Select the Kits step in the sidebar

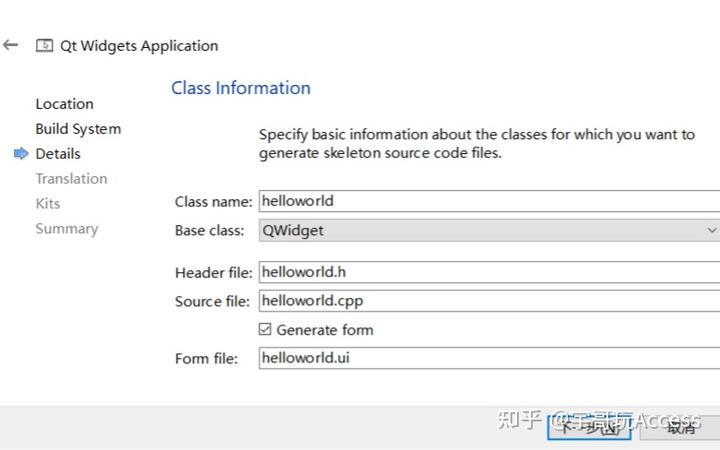48,204
